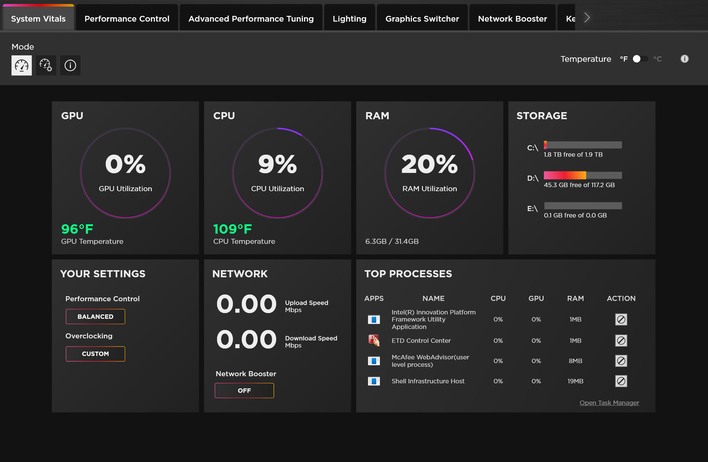Click the info mode icon
Viewport: 708px width, 462px height.
[70, 65]
